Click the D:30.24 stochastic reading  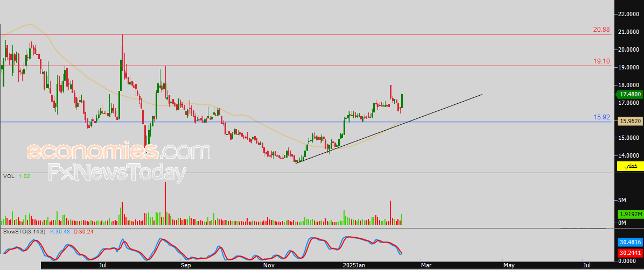(x=82, y=231)
